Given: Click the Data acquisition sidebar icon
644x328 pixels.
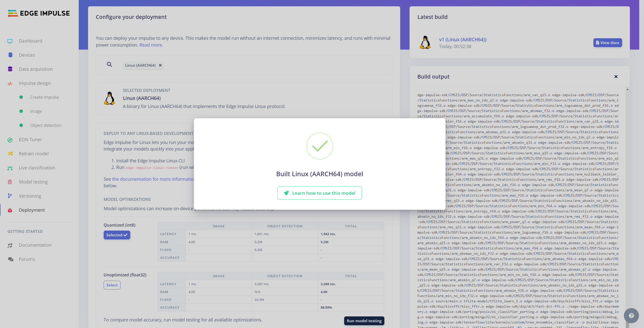Looking at the screenshot, I should tap(10, 69).
